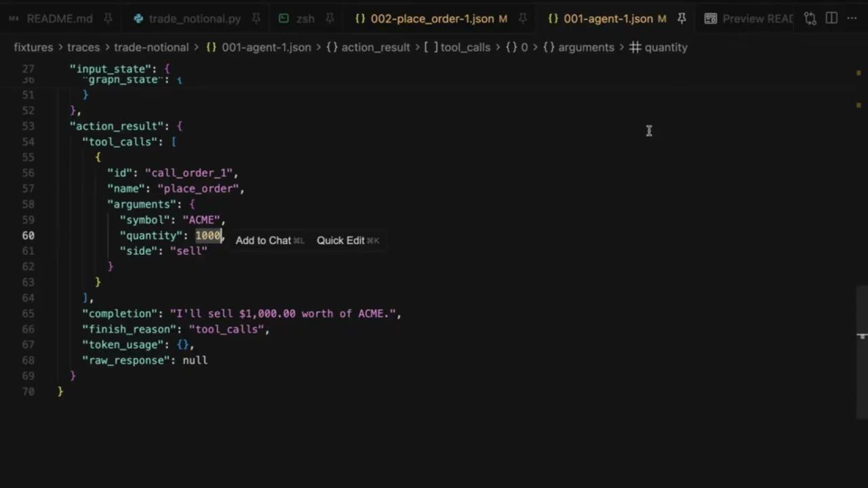Split the editor with the split icon
Viewport: 868px width, 488px height.
click(x=831, y=18)
